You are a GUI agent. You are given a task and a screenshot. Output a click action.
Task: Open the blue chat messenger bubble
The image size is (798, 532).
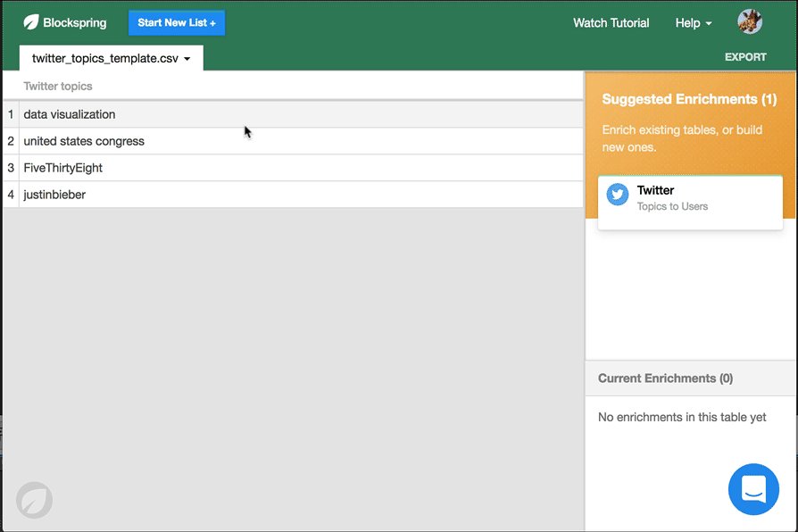coord(753,489)
